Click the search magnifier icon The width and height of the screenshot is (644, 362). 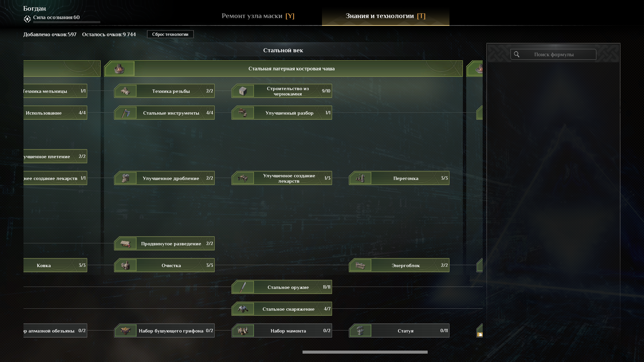[517, 54]
